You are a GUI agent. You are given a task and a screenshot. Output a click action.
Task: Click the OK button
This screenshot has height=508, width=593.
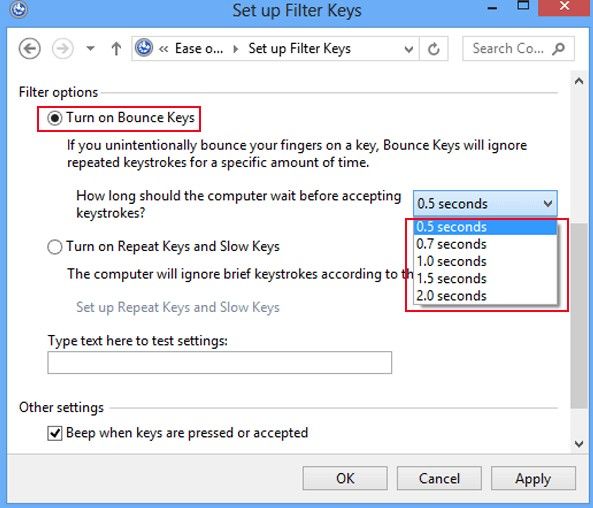coord(345,478)
